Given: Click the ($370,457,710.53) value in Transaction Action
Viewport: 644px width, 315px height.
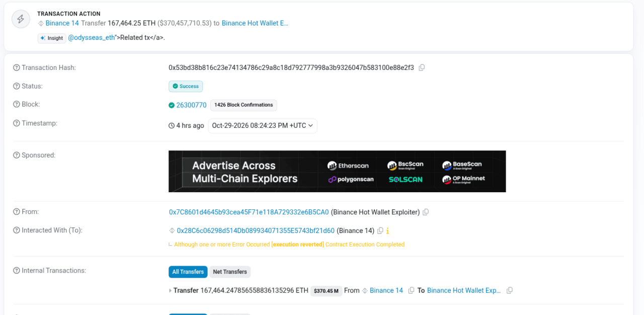Looking at the screenshot, I should (x=184, y=23).
